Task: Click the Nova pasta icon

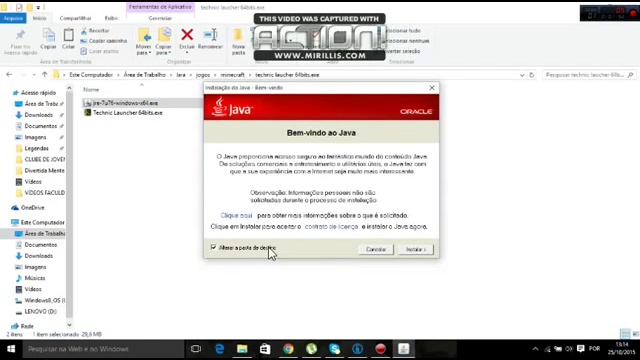Action: [x=238, y=36]
